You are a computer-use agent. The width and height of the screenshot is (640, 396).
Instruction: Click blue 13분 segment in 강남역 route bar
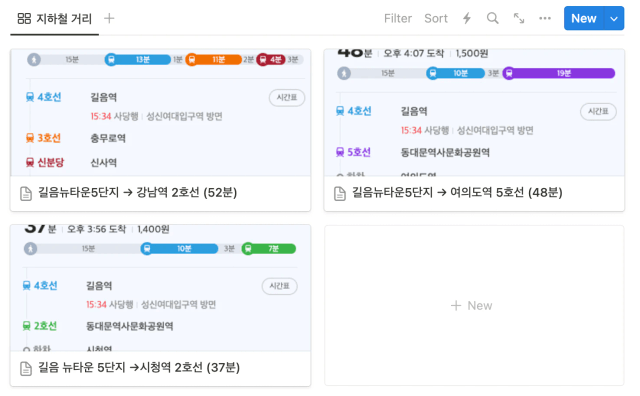138,60
